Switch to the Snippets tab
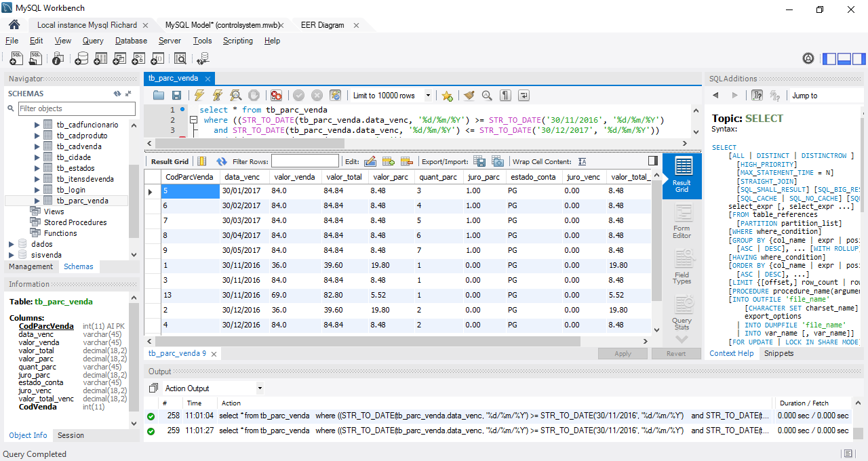 point(778,353)
